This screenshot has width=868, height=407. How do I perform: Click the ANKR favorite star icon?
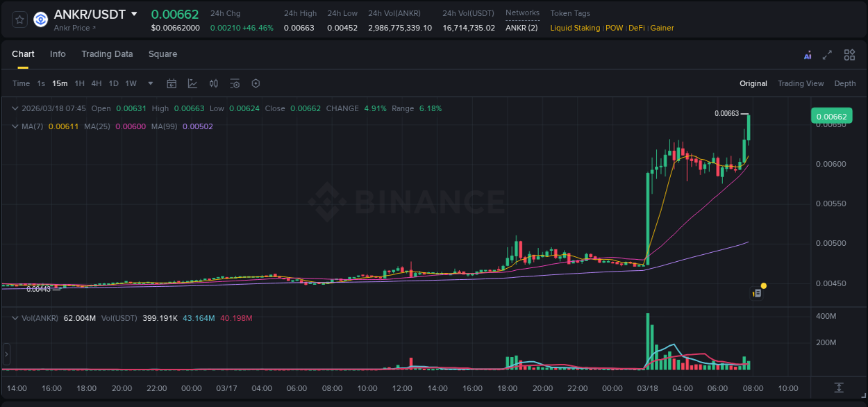click(x=19, y=19)
